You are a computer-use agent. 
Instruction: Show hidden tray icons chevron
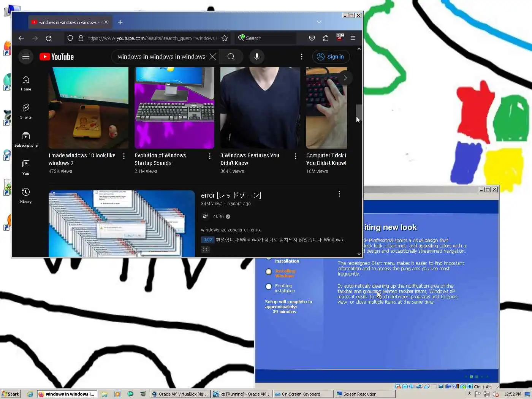coord(469,394)
